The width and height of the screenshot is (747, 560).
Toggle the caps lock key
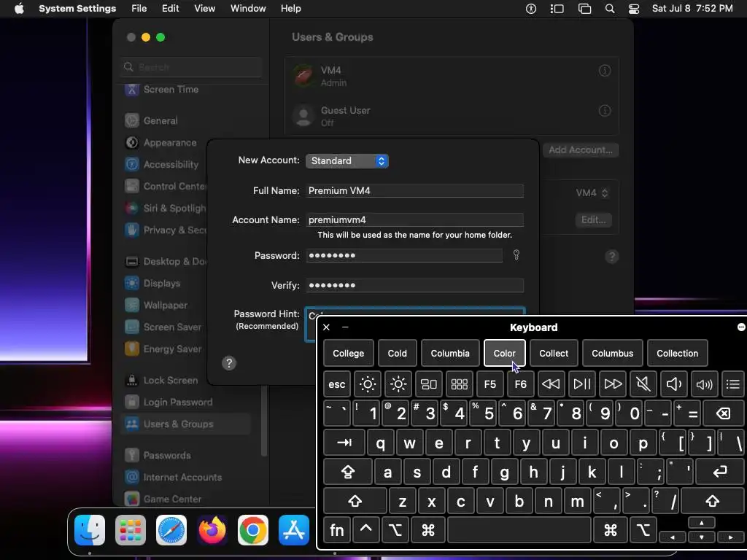click(x=348, y=472)
